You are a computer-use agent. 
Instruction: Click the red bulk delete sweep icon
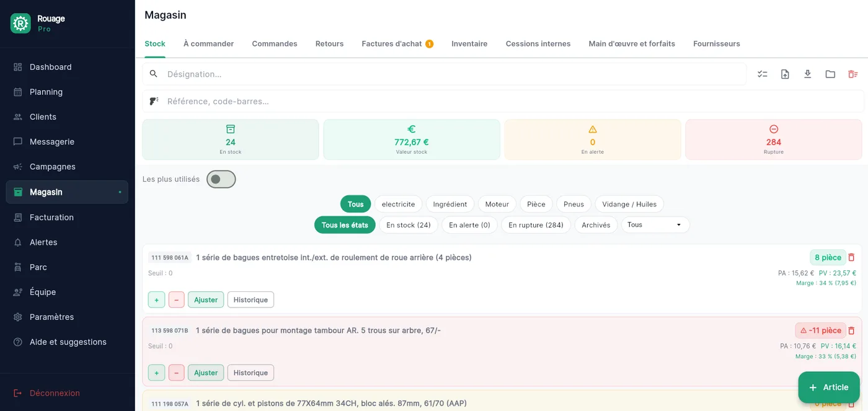click(x=853, y=74)
